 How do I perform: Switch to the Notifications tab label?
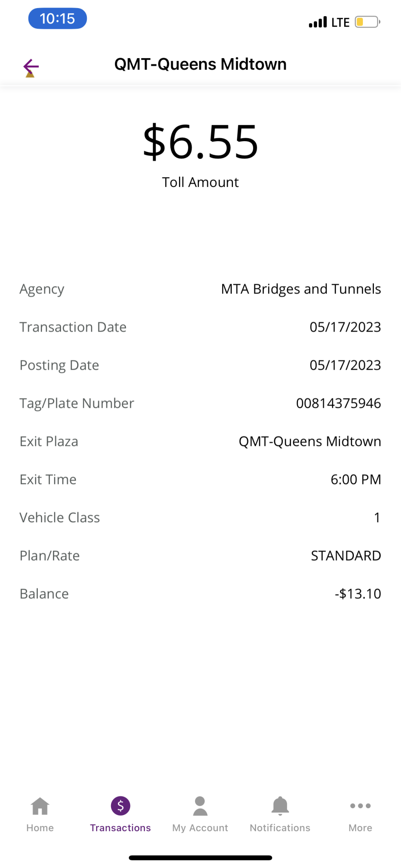[x=280, y=828]
